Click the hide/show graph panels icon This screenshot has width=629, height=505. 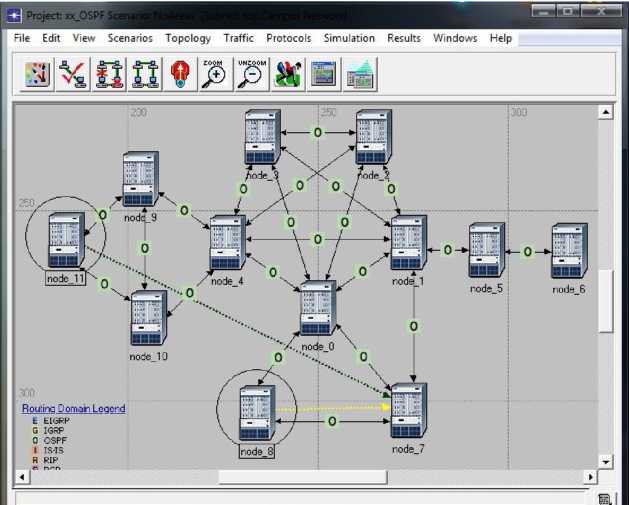[360, 74]
